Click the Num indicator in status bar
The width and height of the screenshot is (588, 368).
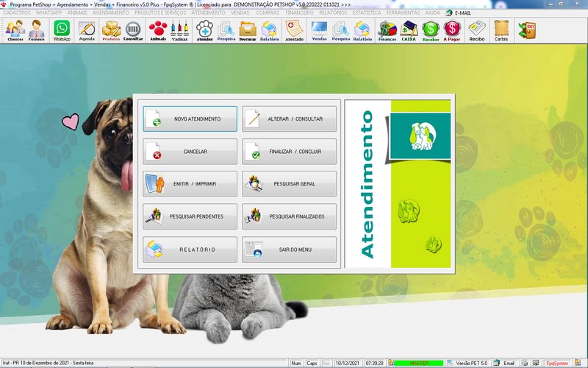point(296,363)
